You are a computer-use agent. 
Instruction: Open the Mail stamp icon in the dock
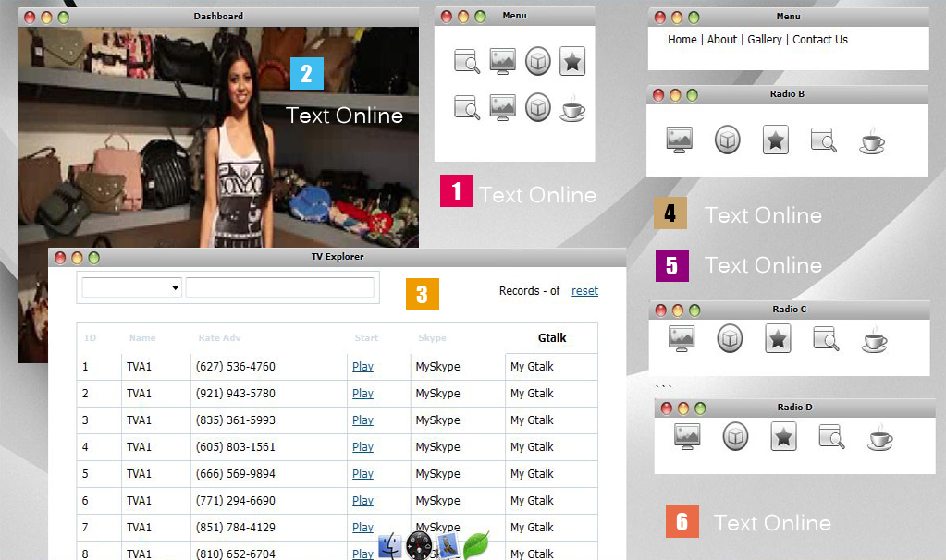click(x=447, y=546)
